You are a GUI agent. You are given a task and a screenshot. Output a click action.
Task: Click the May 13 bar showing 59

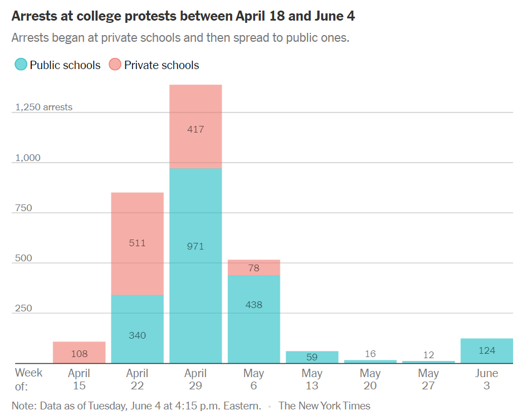312,357
